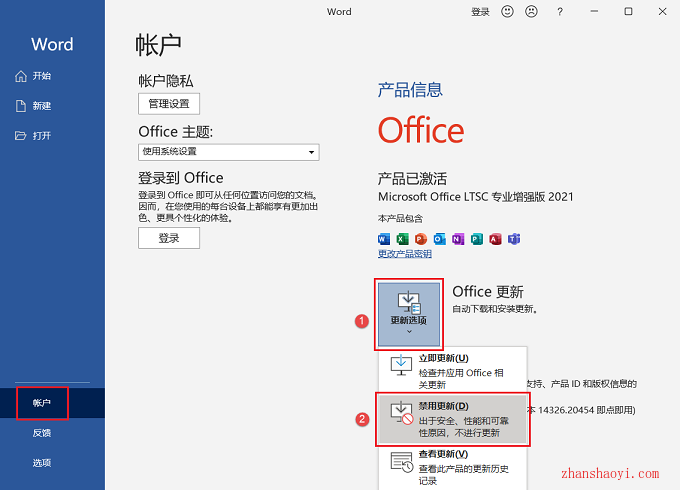Screen dimensions: 680x490
Task: Click the PowerPoint app icon in product list
Action: coord(421,239)
